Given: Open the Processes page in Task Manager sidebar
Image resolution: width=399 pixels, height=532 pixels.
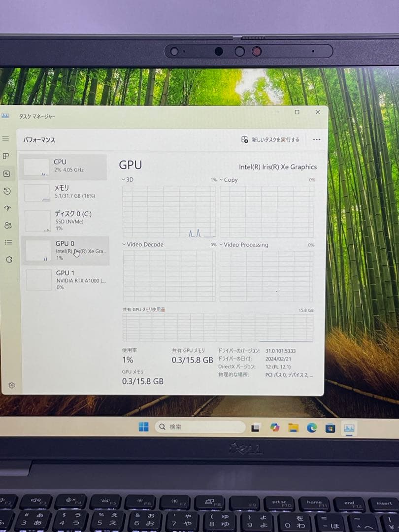Looking at the screenshot, I should [x=6, y=156].
